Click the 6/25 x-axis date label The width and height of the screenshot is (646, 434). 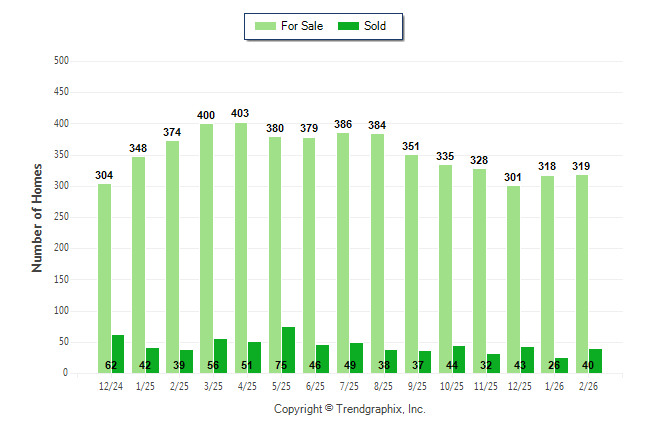pyautogui.click(x=315, y=387)
